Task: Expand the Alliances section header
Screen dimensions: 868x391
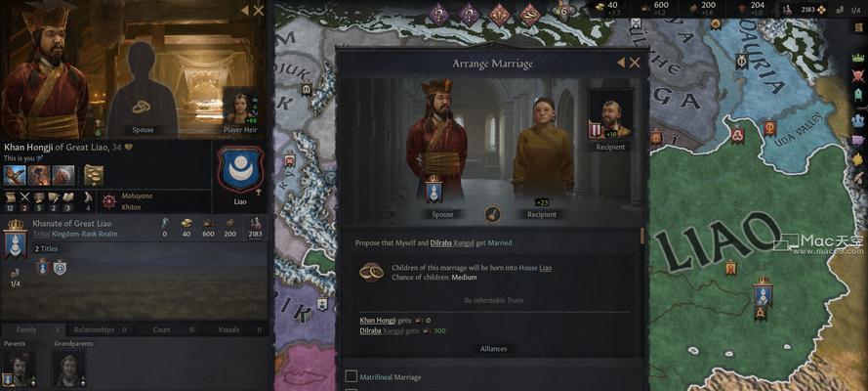Action: 493,349
